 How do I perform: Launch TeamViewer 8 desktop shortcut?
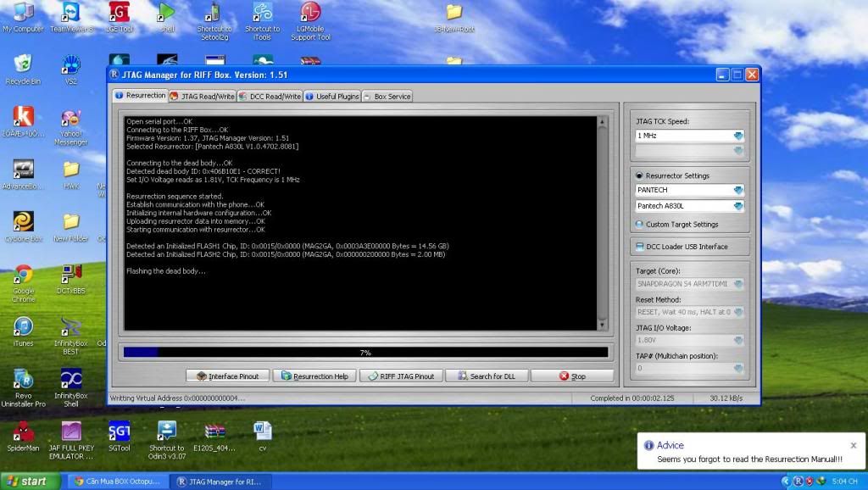tap(71, 17)
